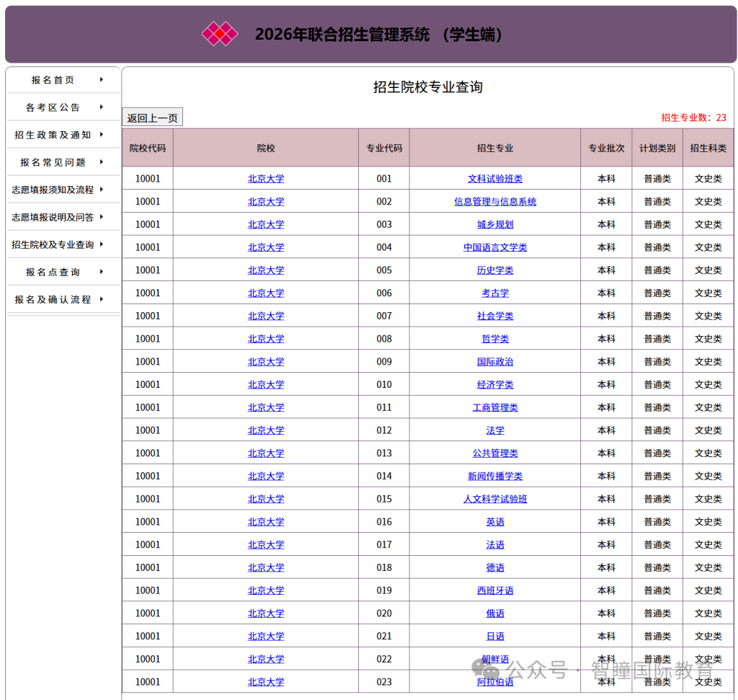Image resolution: width=738 pixels, height=700 pixels.
Task: Open the 公共管理类 major link
Action: (x=494, y=453)
